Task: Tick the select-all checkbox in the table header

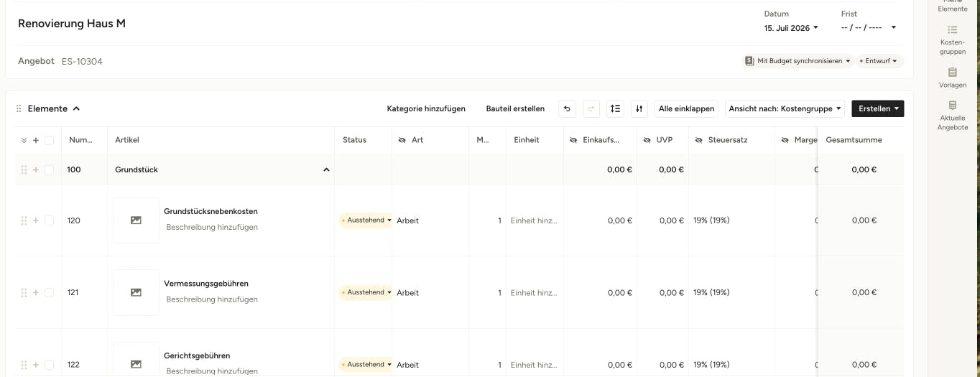Action: (x=49, y=140)
